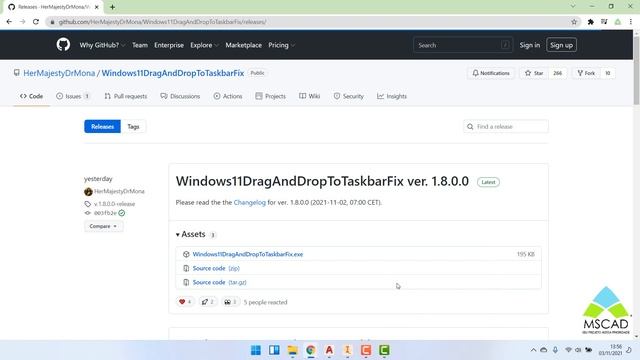Screen dimensions: 640x360
Task: Download Windows11DragAndDropToTaskbarFix.exe
Action: (248, 254)
